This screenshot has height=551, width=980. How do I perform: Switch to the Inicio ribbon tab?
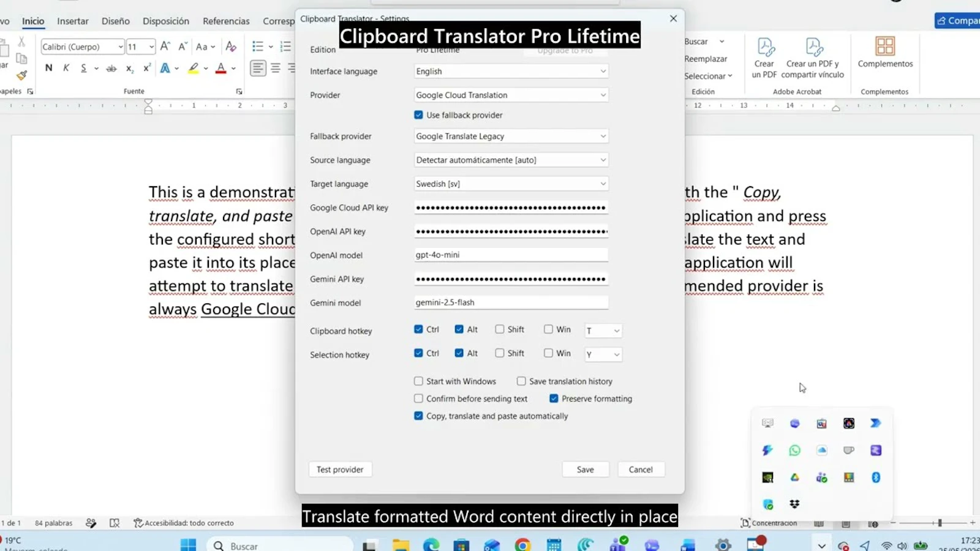point(33,21)
